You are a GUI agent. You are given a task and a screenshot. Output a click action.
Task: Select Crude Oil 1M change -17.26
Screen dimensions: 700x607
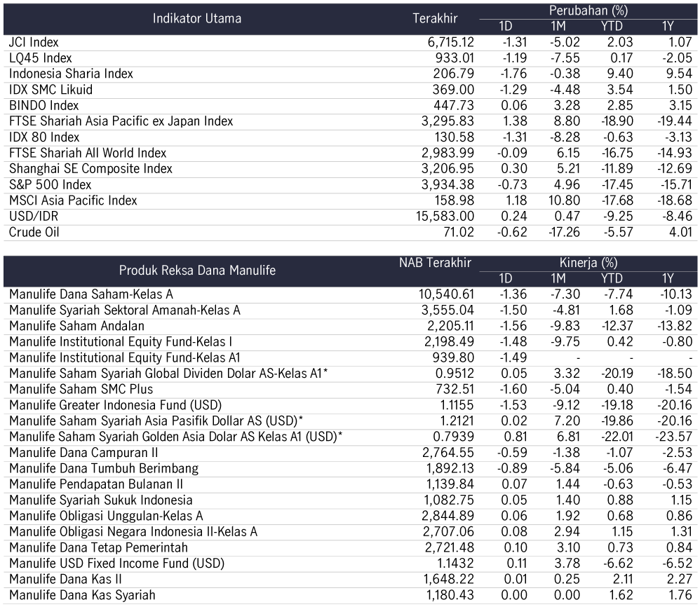click(x=564, y=233)
